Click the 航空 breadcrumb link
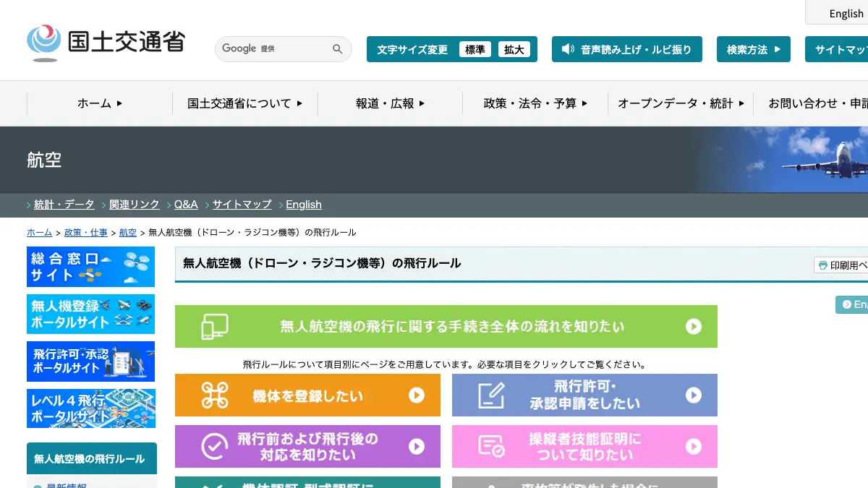 128,233
